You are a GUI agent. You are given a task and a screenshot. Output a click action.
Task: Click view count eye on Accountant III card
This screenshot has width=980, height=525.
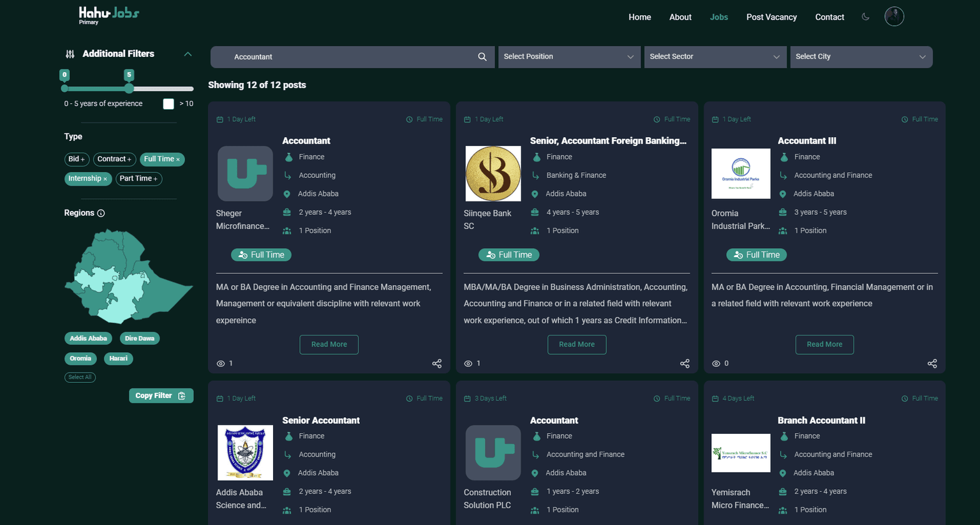point(716,364)
